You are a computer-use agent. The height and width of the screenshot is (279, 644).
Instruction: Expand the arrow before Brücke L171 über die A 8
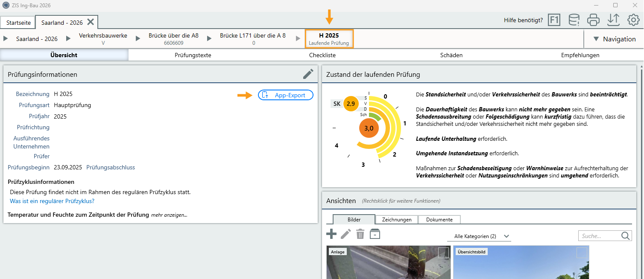(209, 38)
